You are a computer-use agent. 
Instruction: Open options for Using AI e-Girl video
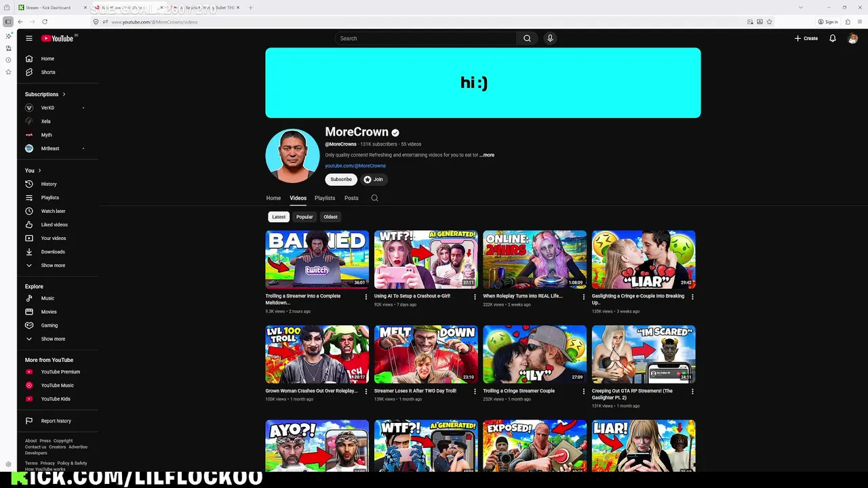coord(475,297)
